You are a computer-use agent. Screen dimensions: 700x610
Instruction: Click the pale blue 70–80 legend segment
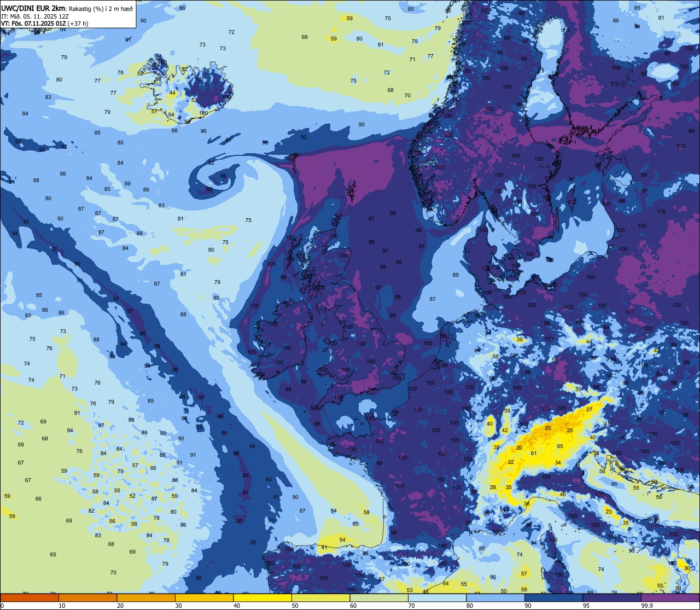(x=437, y=597)
